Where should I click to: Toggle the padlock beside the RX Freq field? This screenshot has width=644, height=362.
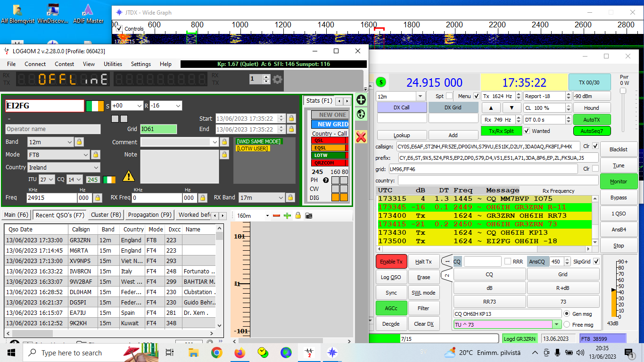[x=202, y=198]
